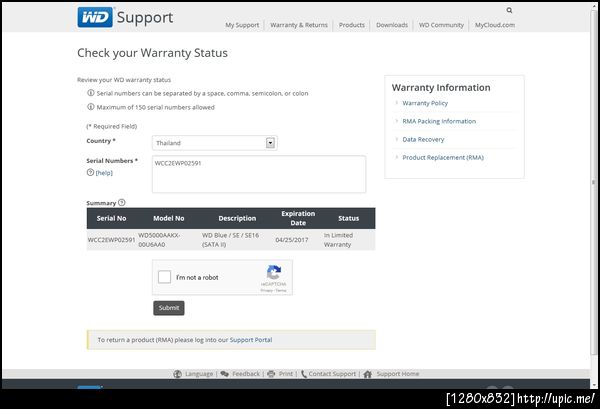Viewport: 600px width, 409px height.
Task: Click the In Limited Warranty status cell
Action: (x=338, y=240)
